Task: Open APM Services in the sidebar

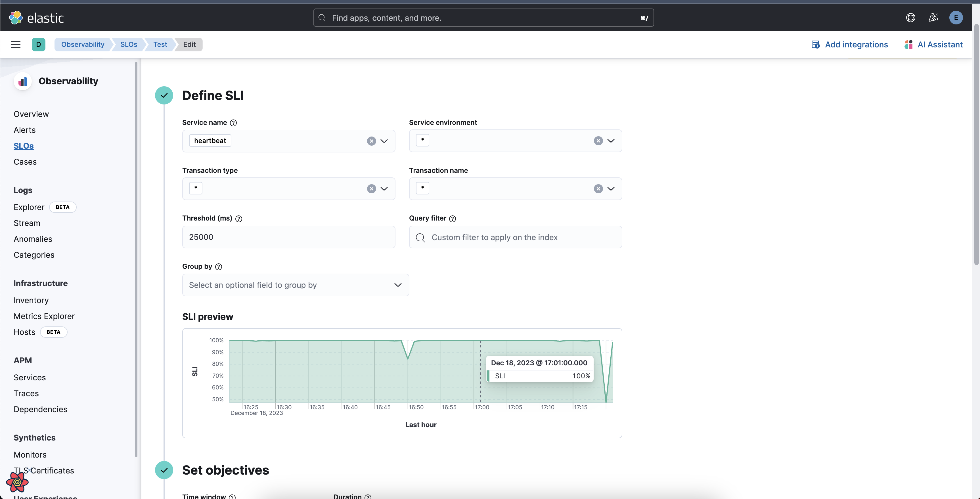Action: (x=30, y=378)
